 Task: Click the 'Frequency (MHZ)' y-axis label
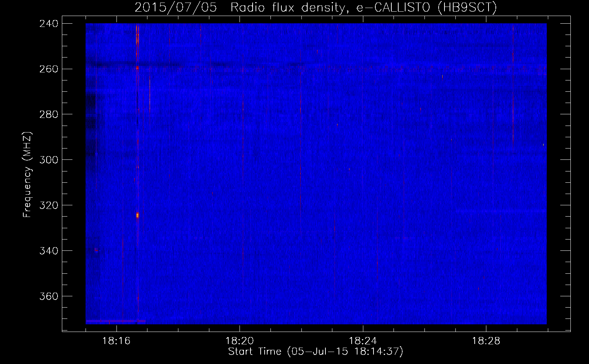tap(27, 175)
